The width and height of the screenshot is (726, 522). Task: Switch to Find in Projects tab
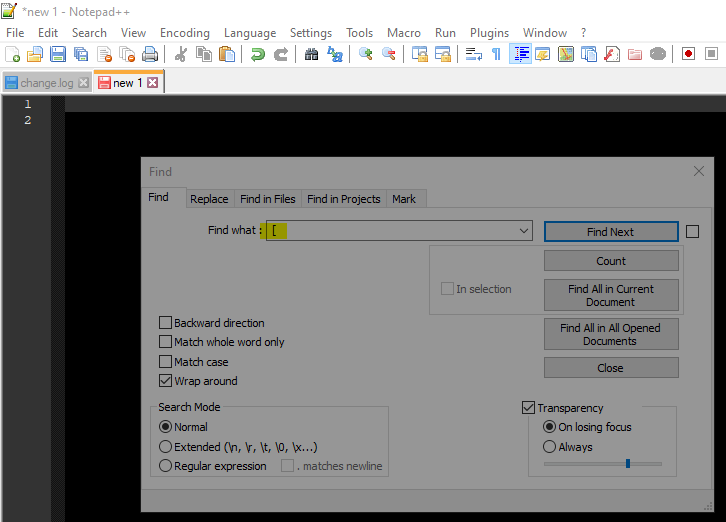[x=344, y=199]
